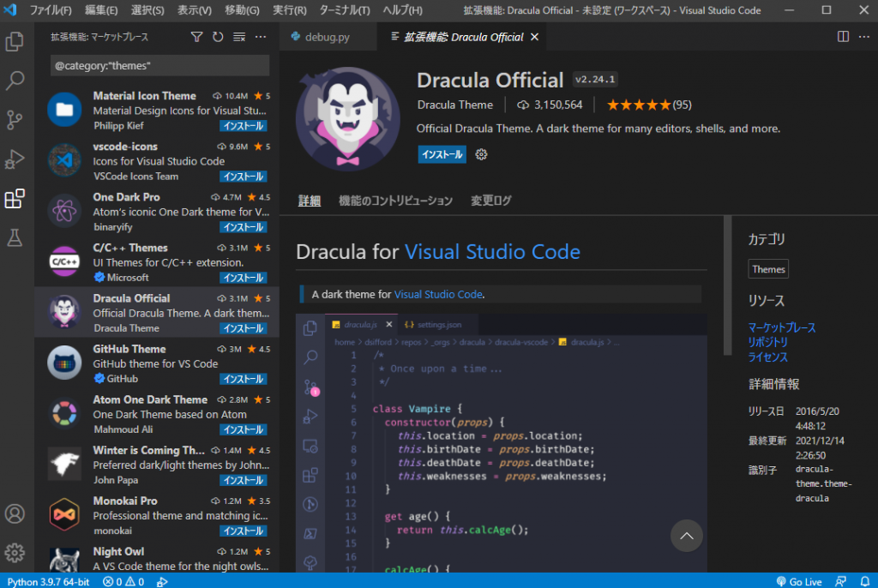The height and width of the screenshot is (588, 878).
Task: Open the 移動(G) menu
Action: point(242,10)
